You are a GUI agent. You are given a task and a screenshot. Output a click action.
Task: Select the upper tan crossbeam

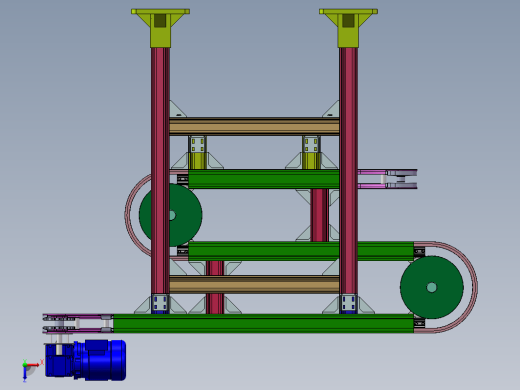(254, 126)
